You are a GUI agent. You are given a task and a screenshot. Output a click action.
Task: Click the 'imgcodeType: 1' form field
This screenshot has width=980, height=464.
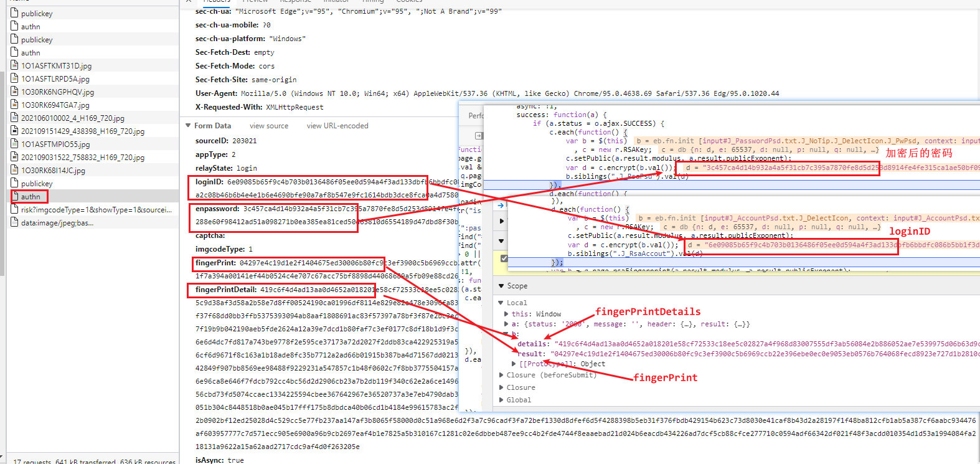click(224, 249)
